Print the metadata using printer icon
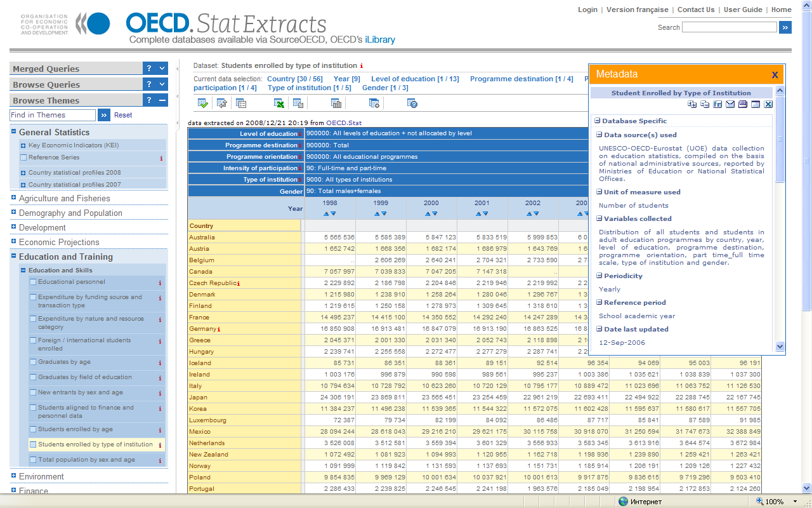Viewport: 812px width, 508px height. pos(743,104)
